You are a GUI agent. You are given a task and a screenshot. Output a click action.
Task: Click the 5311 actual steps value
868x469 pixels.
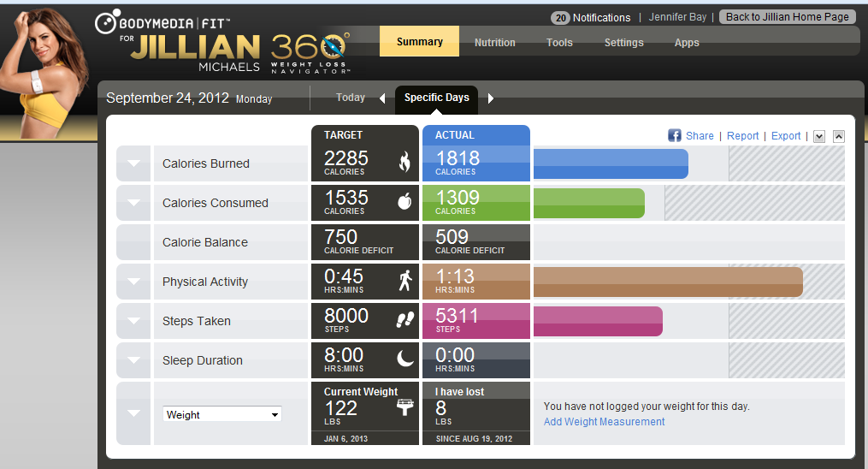(x=457, y=316)
